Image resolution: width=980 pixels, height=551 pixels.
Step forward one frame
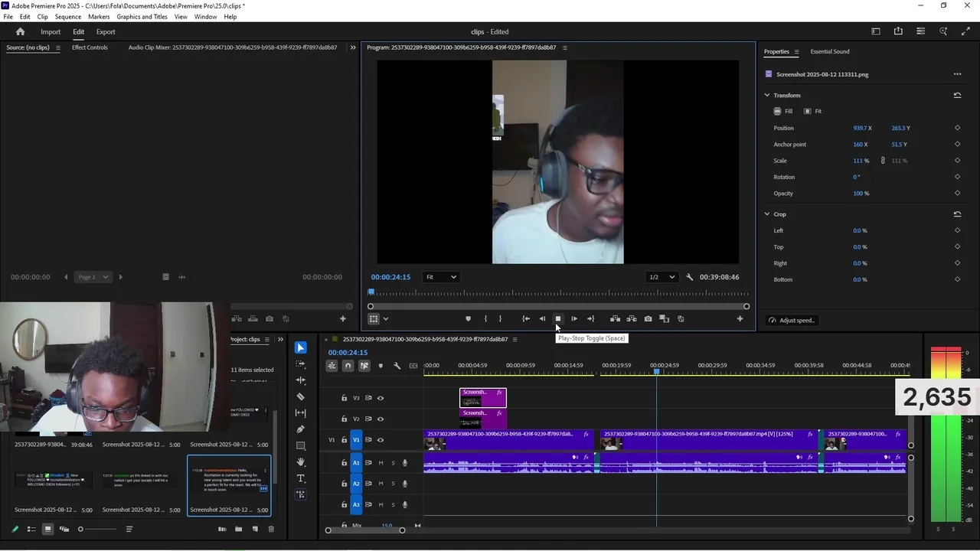tap(574, 319)
